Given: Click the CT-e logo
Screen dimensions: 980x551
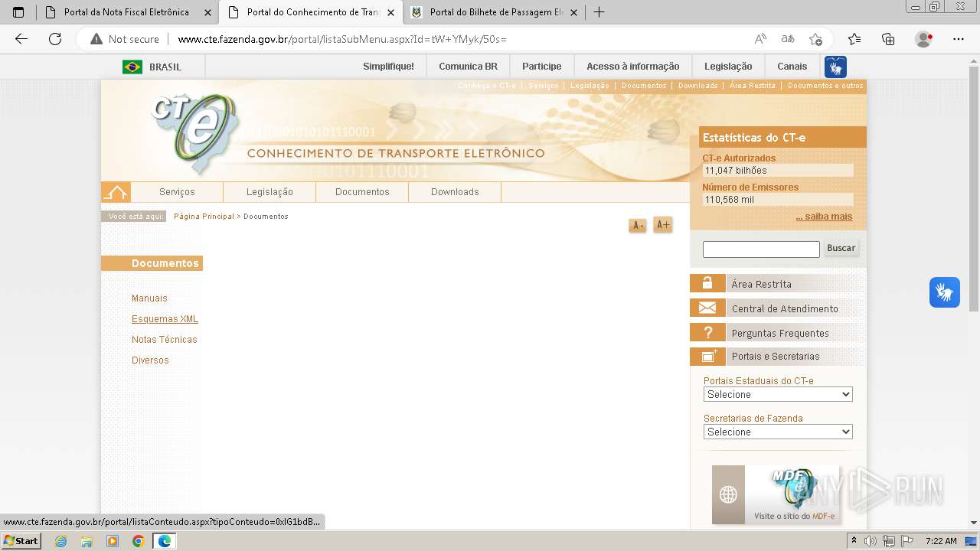Looking at the screenshot, I should pyautogui.click(x=196, y=134).
